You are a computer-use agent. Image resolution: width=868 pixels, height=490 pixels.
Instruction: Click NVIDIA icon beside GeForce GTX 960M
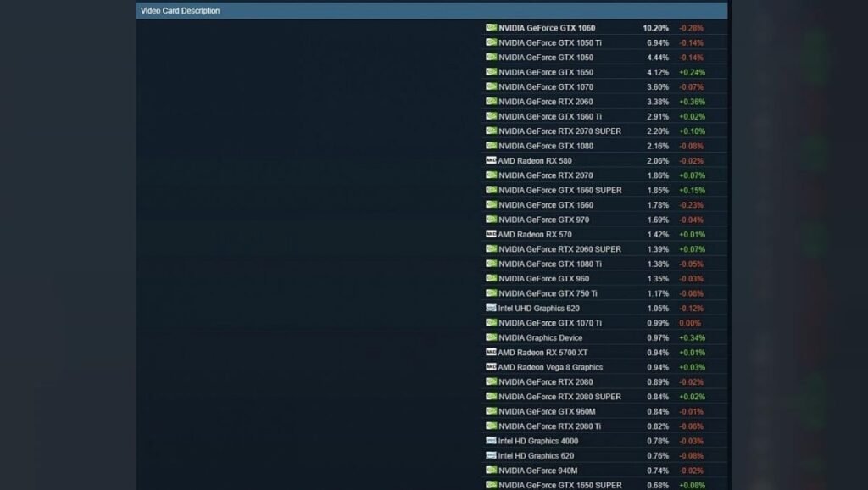click(491, 411)
